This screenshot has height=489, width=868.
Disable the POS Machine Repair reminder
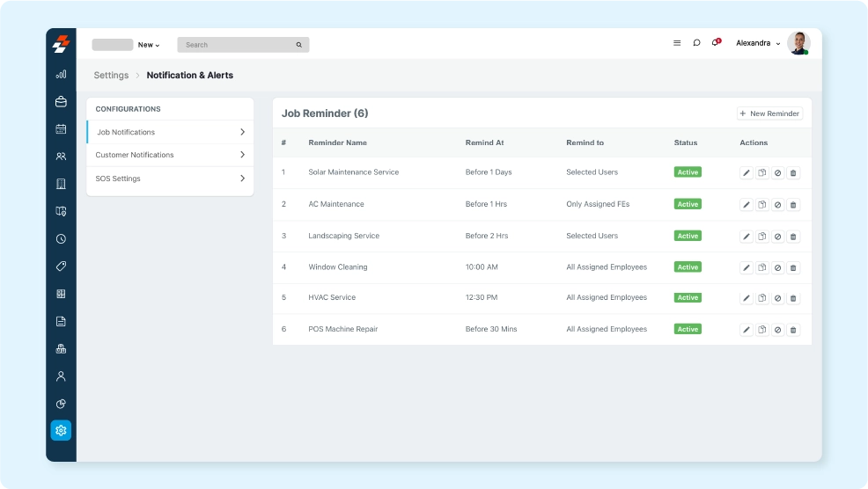[777, 330]
